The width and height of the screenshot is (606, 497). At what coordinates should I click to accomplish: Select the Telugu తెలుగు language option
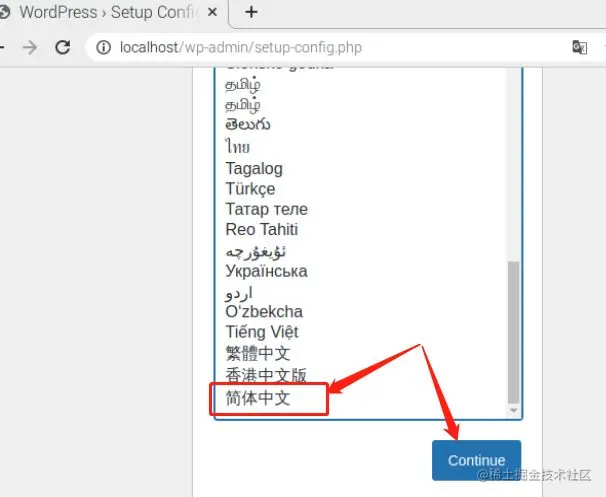coord(248,124)
